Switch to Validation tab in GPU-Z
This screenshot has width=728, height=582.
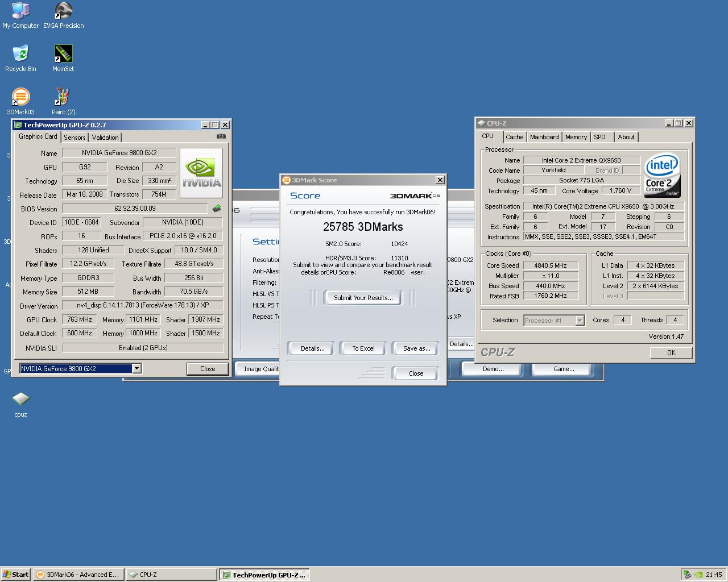coord(105,138)
